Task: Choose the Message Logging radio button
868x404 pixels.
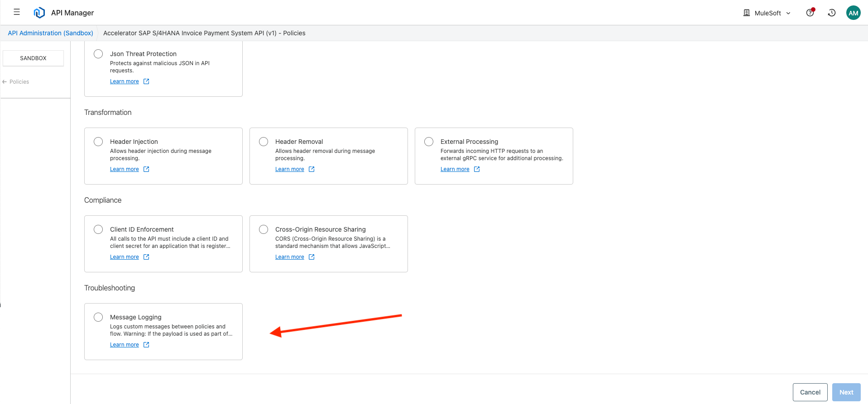Action: pos(98,317)
